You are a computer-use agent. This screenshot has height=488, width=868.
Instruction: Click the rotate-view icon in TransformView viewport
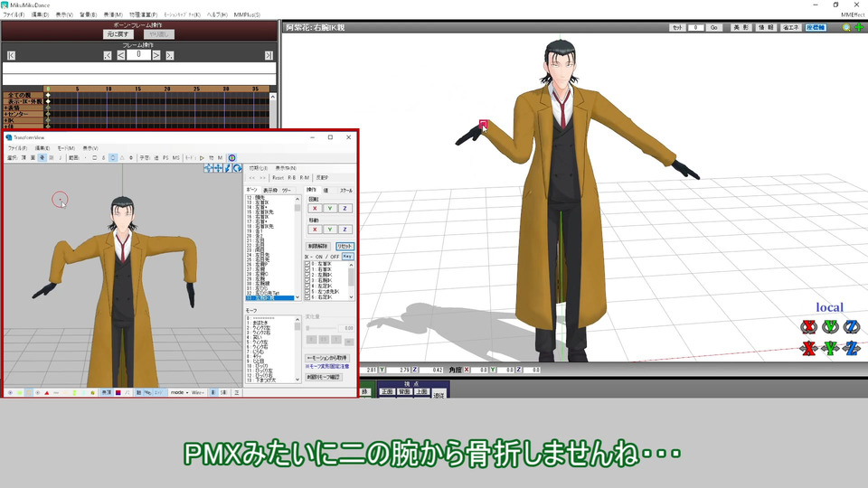pyautogui.click(x=237, y=168)
